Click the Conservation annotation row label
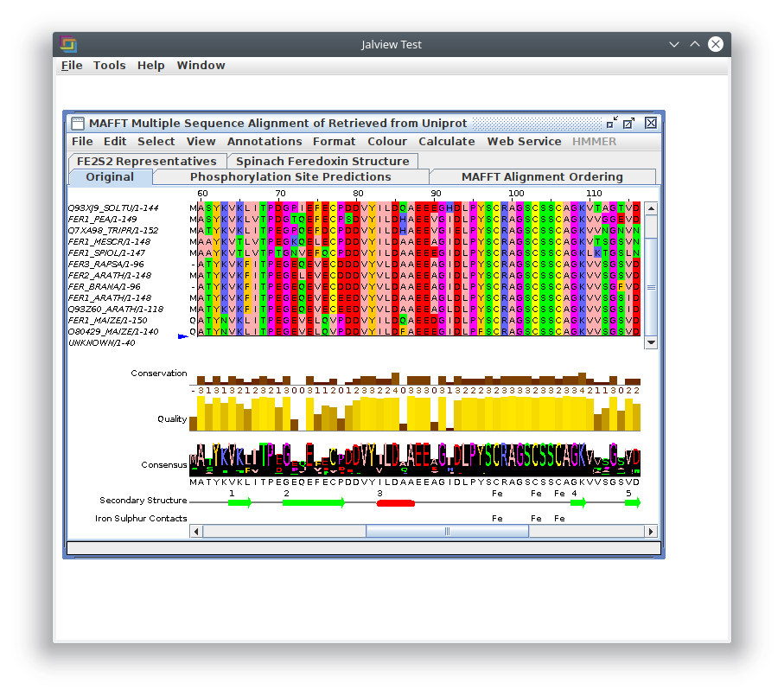This screenshot has width=784, height=696. (x=158, y=374)
